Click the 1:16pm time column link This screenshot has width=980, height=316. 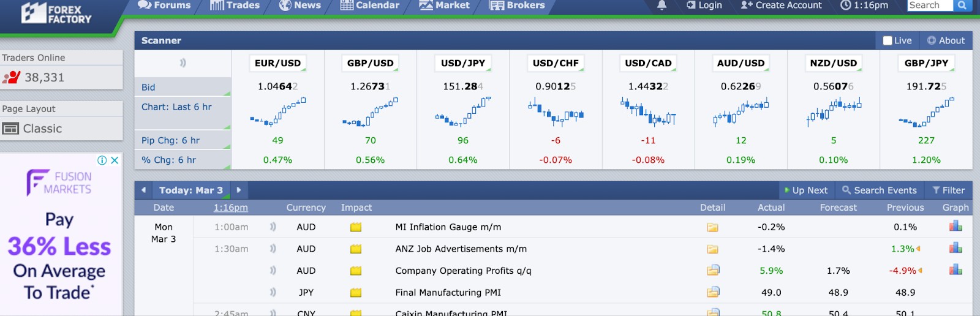tap(231, 208)
